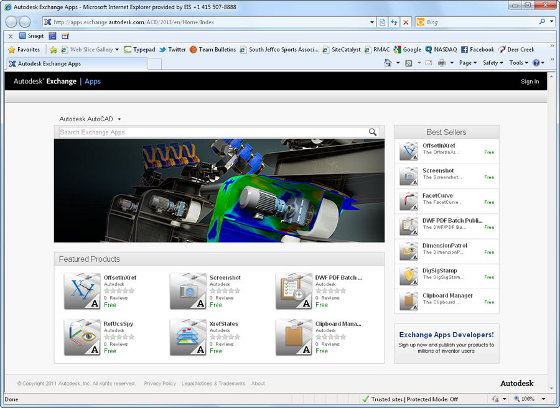Open the Privacy Policy footer link
The image size is (560, 408).
pyautogui.click(x=160, y=383)
